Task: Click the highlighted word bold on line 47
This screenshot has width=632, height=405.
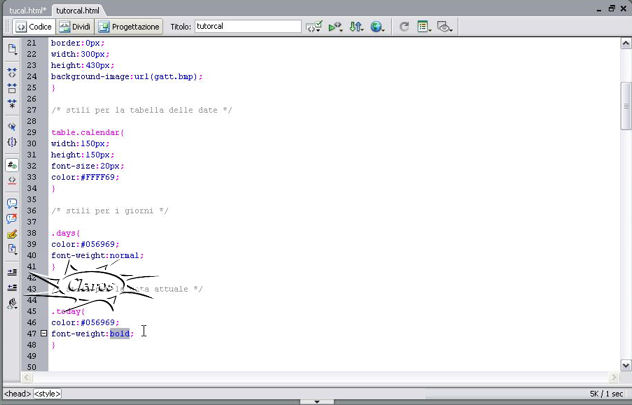Action: coord(120,334)
